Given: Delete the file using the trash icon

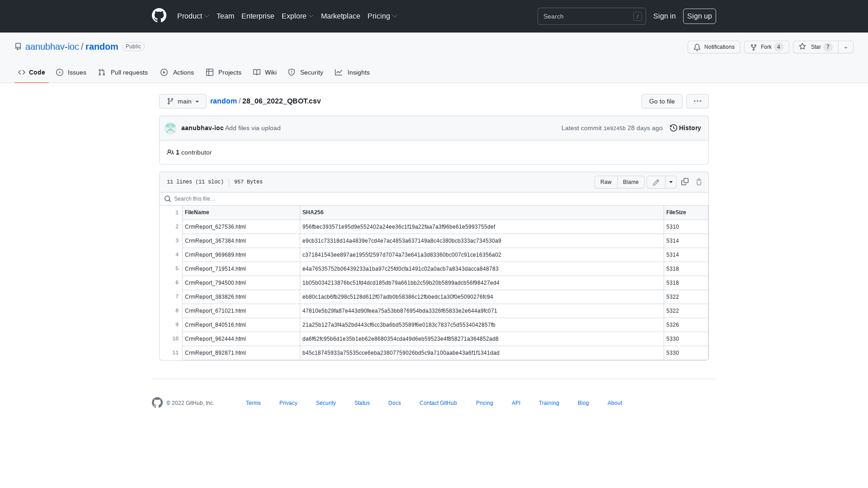Looking at the screenshot, I should tap(699, 182).
